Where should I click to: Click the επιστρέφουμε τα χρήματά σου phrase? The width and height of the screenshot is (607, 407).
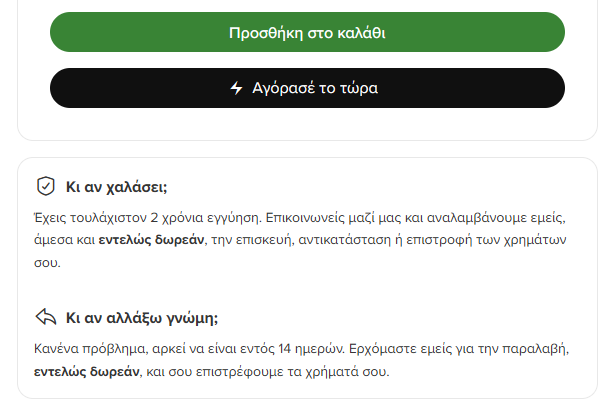(290, 372)
